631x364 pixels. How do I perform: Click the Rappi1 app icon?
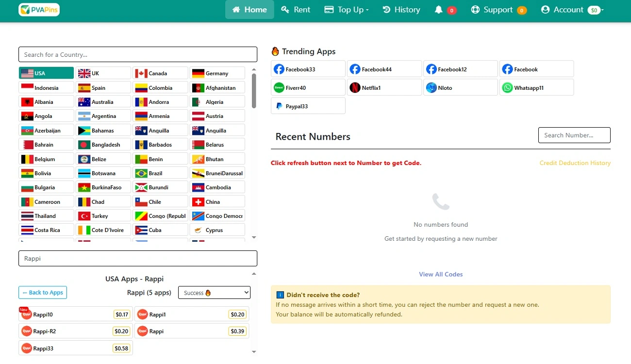142,314
